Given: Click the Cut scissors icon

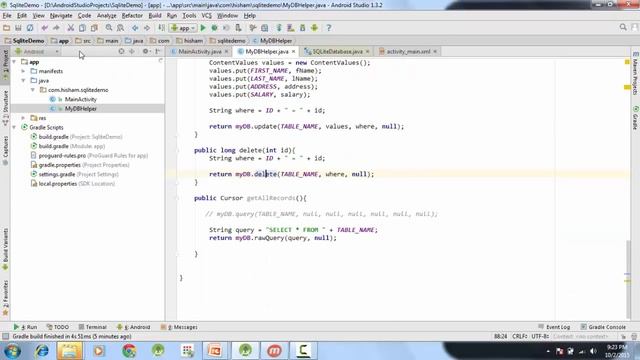Looking at the screenshot, I should (x=71, y=28).
